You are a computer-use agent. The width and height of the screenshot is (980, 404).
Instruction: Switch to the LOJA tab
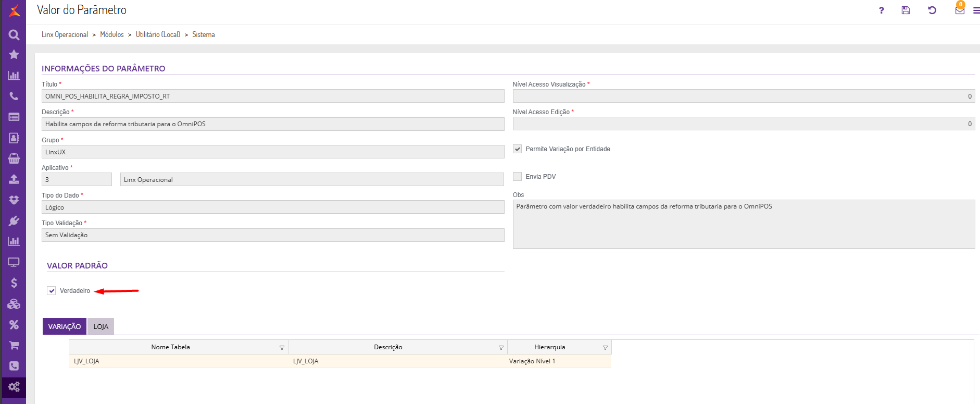coord(100,327)
